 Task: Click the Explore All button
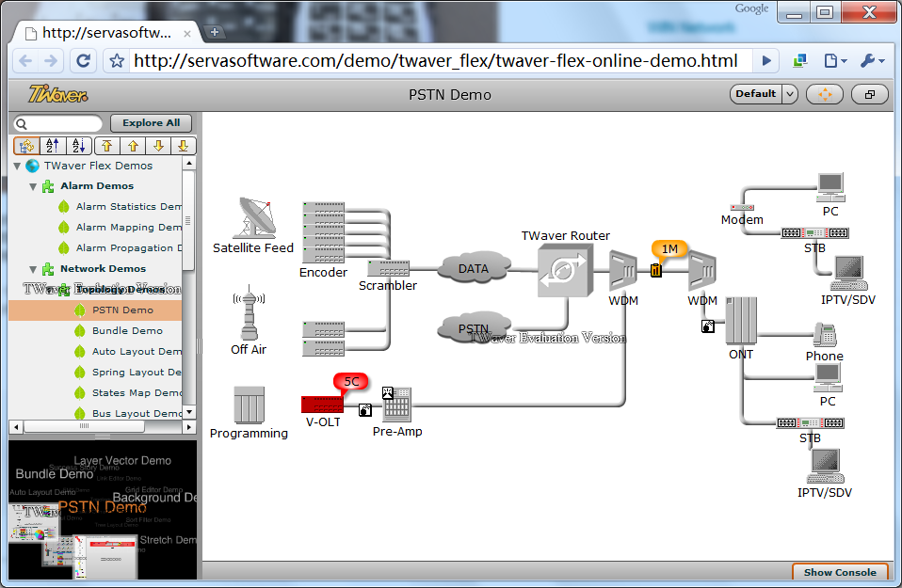pyautogui.click(x=151, y=123)
